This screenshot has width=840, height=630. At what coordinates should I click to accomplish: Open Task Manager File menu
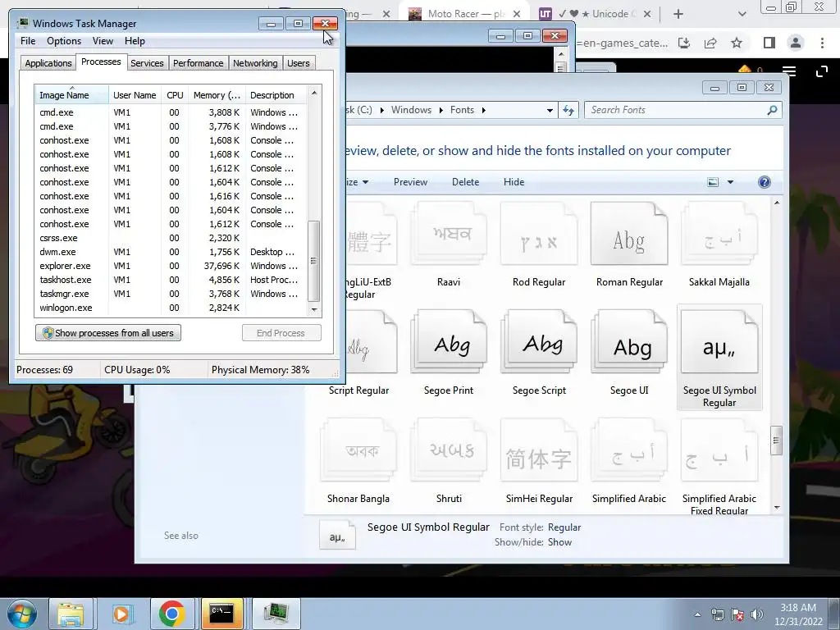28,41
